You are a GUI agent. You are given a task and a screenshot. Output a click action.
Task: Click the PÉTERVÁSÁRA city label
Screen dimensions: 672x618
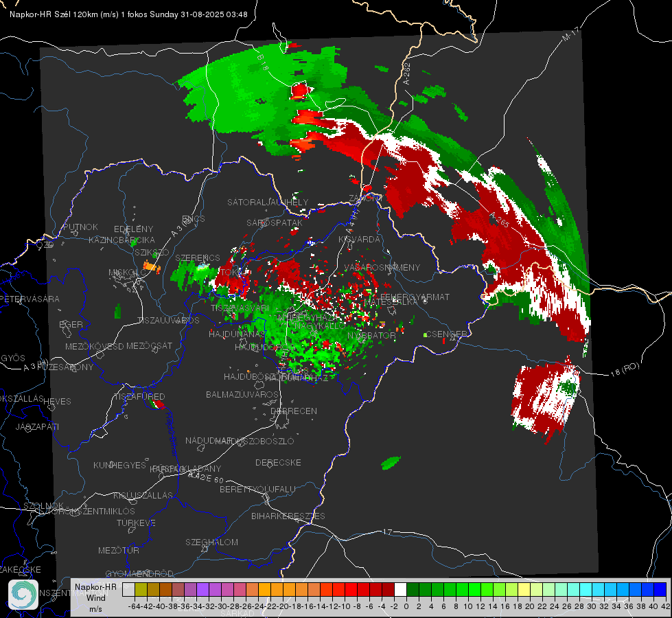[x=30, y=299]
